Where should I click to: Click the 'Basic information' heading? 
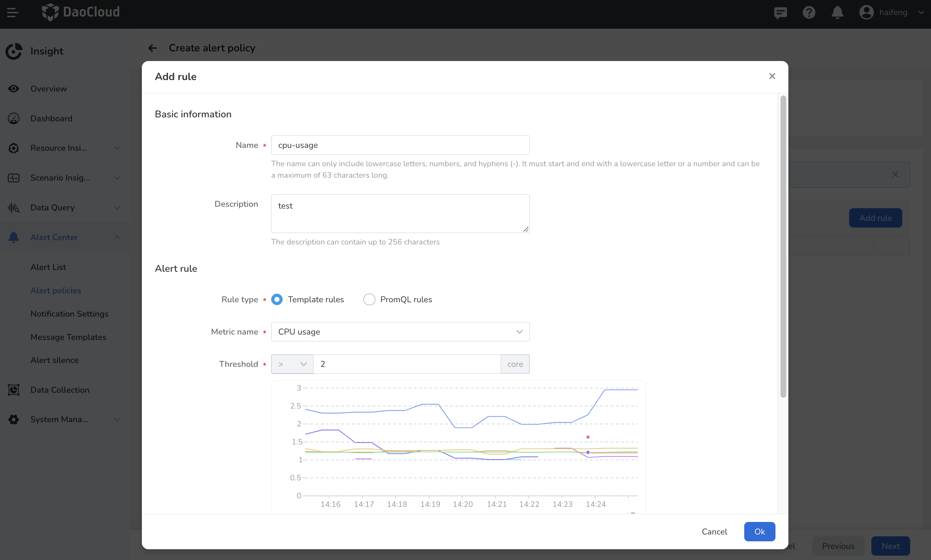tap(193, 114)
